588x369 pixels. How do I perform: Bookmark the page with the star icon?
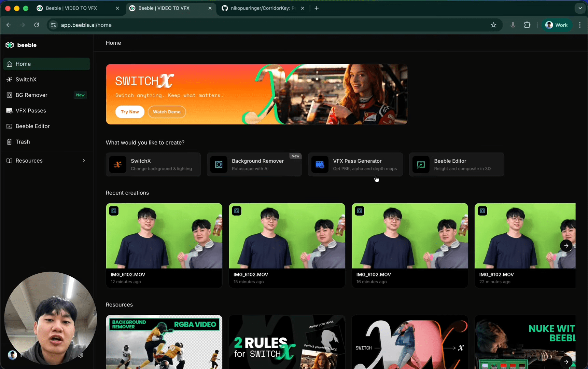493,25
